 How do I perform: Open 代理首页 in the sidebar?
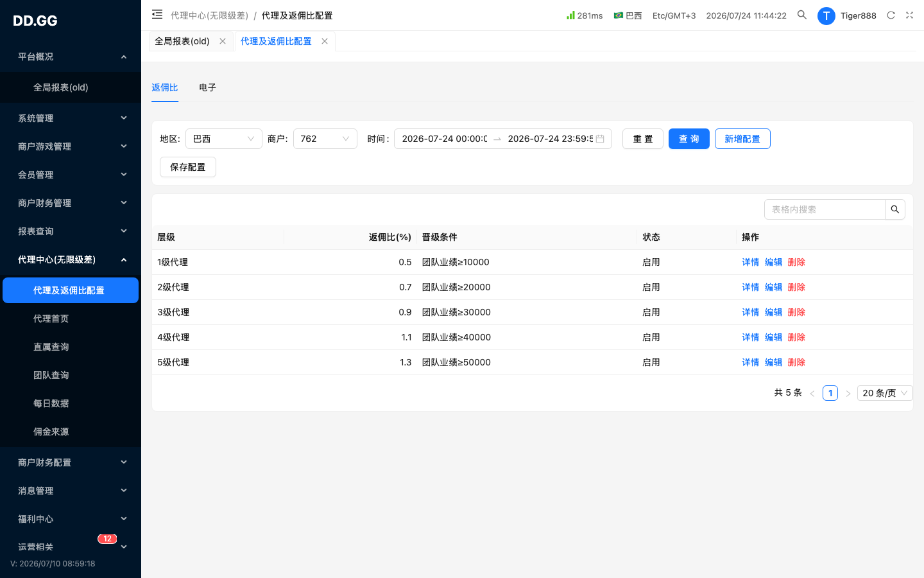[x=71, y=319]
